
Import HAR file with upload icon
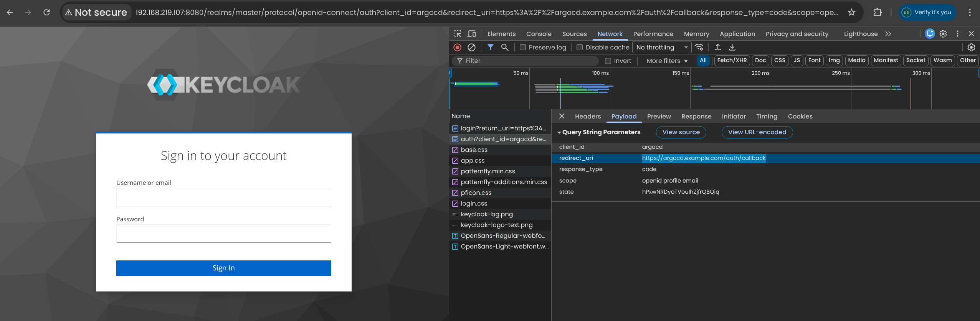tap(717, 47)
